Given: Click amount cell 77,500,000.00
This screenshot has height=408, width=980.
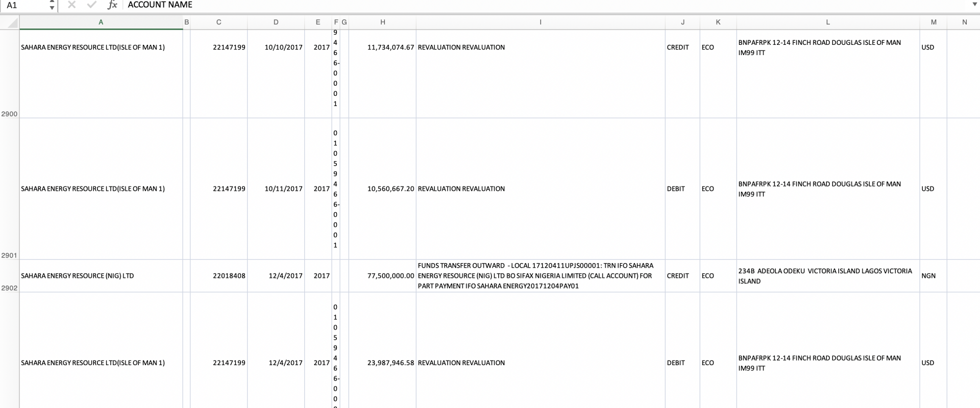Looking at the screenshot, I should point(383,276).
